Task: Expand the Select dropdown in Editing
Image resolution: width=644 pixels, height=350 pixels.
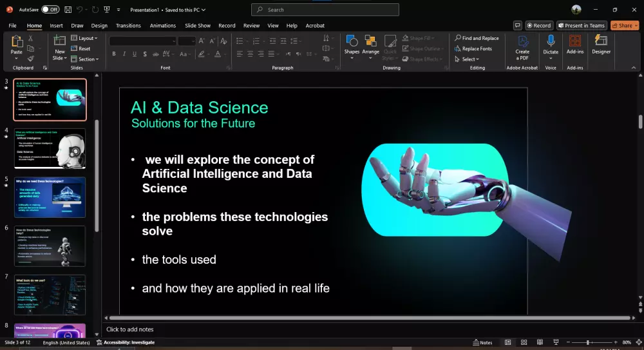Action: click(467, 59)
